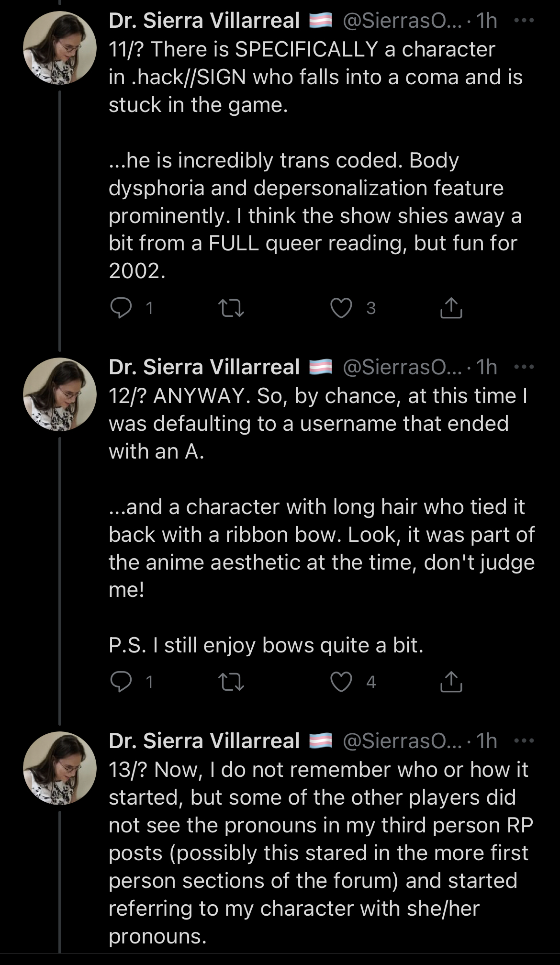Click the @SierrasO... handle on the 12/? tweet
This screenshot has width=560, height=965.
(x=402, y=367)
